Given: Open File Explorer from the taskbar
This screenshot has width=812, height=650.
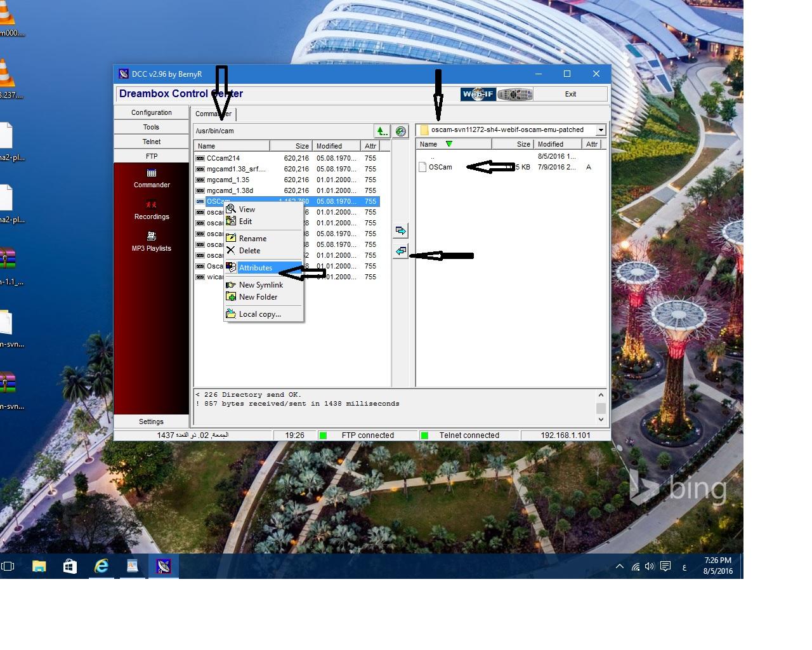Looking at the screenshot, I should click(x=39, y=566).
